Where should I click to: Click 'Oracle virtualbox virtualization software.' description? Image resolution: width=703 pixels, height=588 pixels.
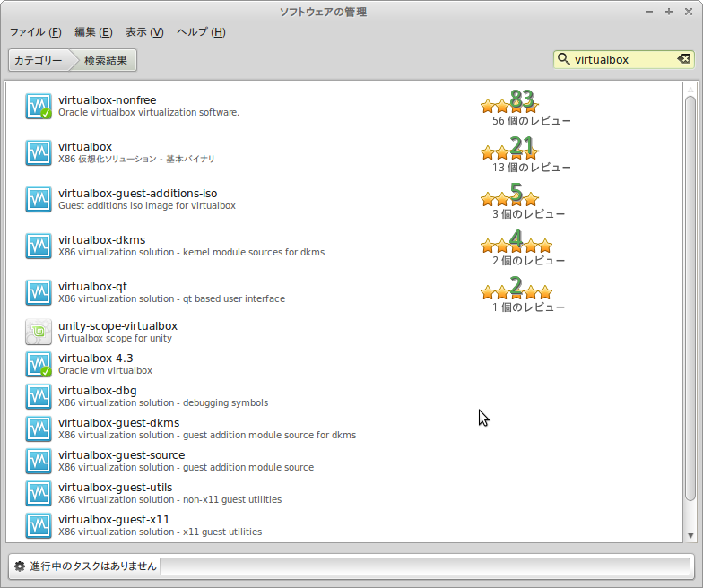point(149,113)
